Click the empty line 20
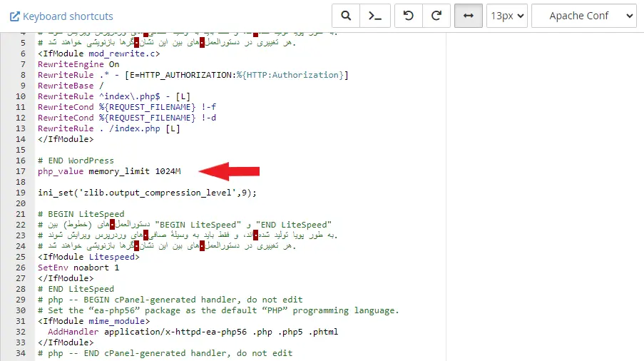Screen dimensions: 644x361 coord(214,203)
